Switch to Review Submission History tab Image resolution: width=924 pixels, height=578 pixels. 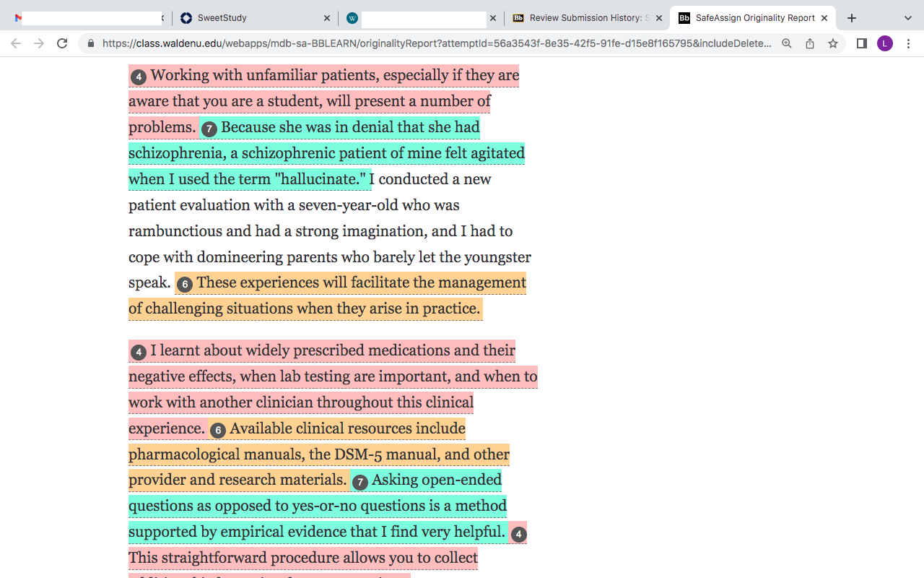coord(586,18)
